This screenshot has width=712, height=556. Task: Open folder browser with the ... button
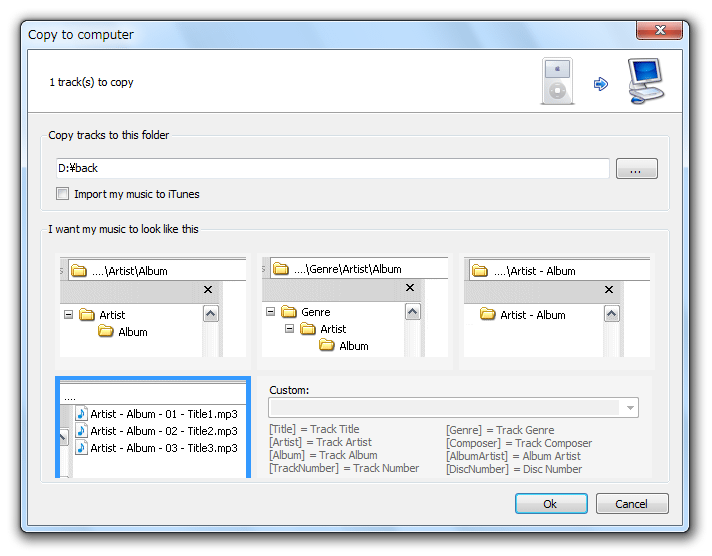pos(637,169)
